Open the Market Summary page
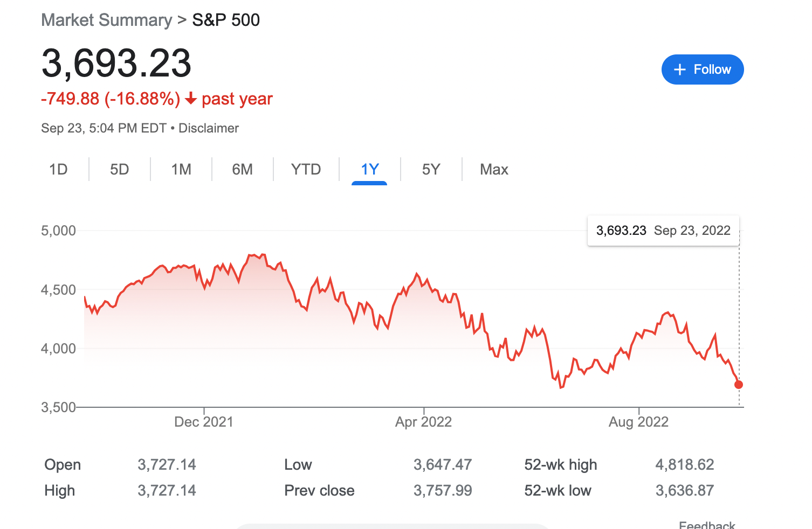This screenshot has height=529, width=812. point(106,19)
